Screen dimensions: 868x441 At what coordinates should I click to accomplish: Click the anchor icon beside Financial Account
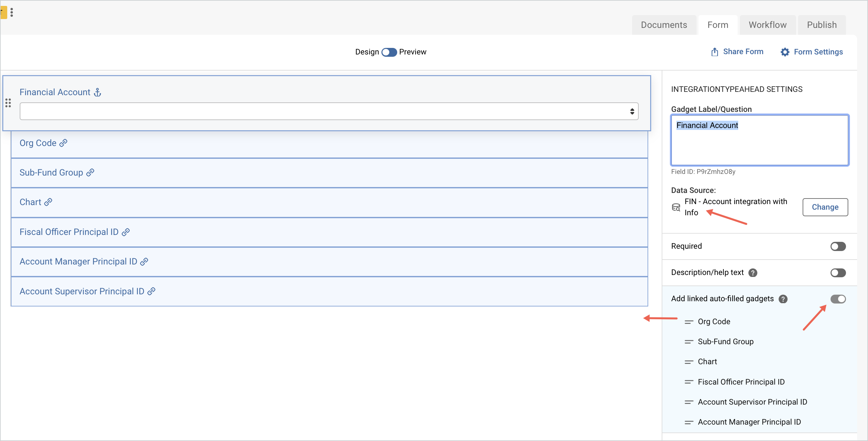97,92
